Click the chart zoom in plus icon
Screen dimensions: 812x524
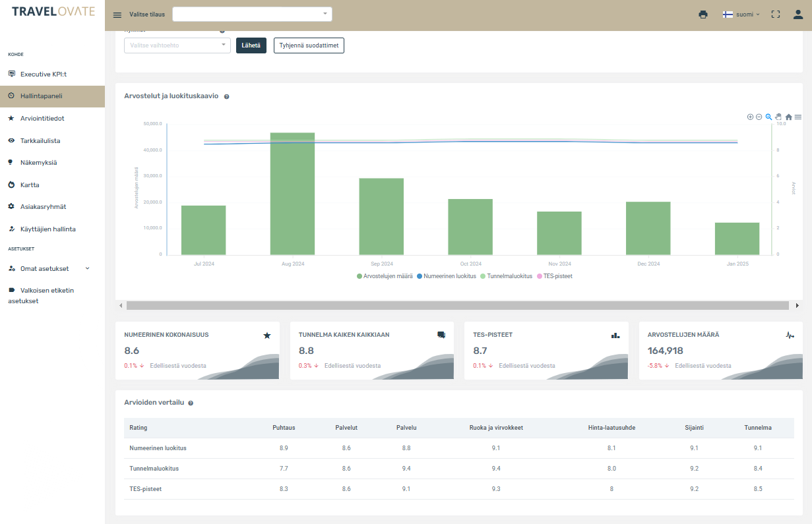pyautogui.click(x=750, y=117)
